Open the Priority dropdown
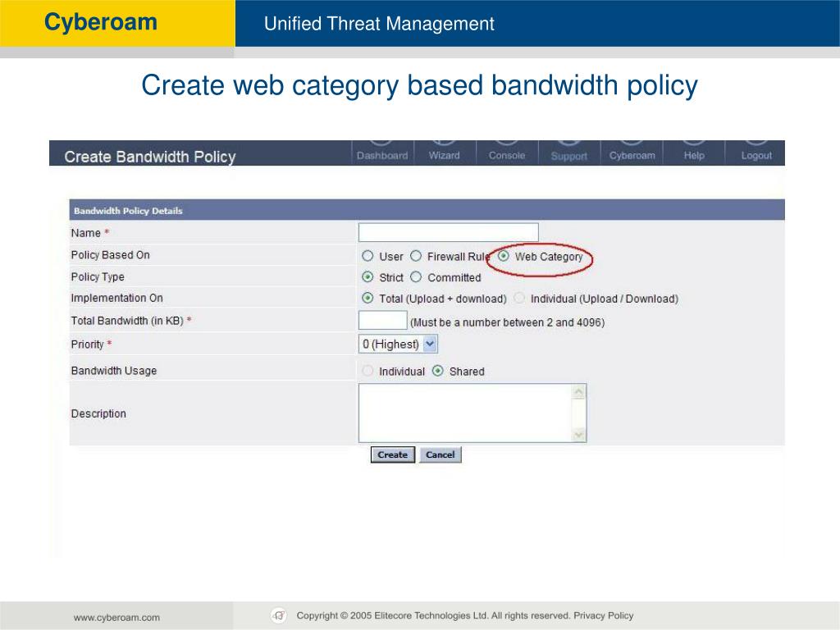840x630 pixels. (x=398, y=344)
